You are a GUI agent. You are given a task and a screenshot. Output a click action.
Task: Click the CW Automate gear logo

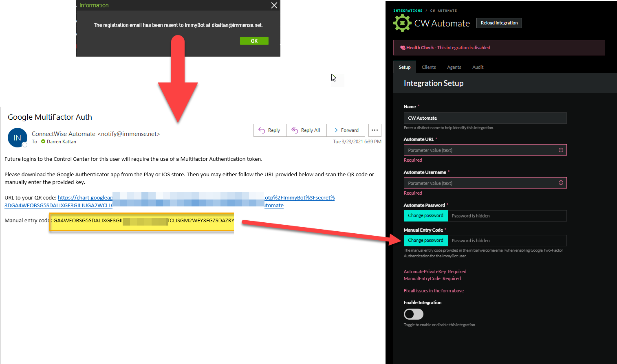(x=402, y=23)
